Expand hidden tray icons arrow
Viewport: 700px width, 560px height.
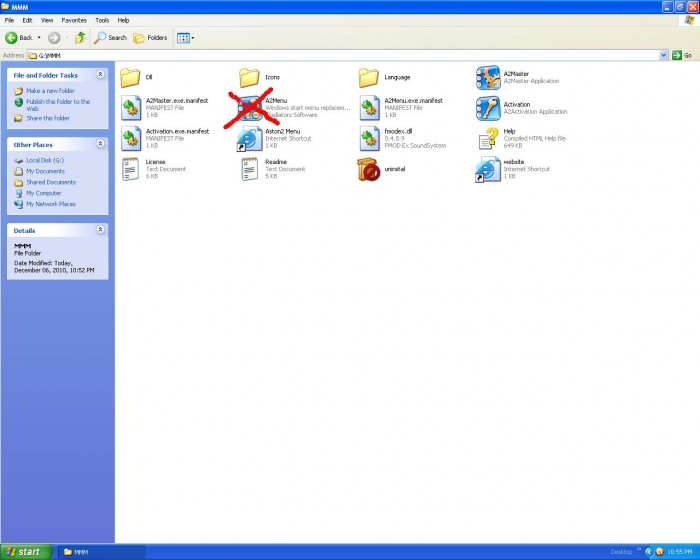pyautogui.click(x=649, y=552)
